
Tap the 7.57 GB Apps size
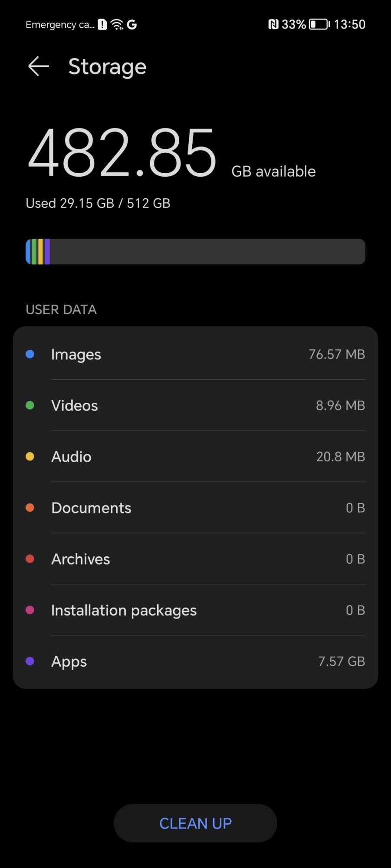(341, 661)
